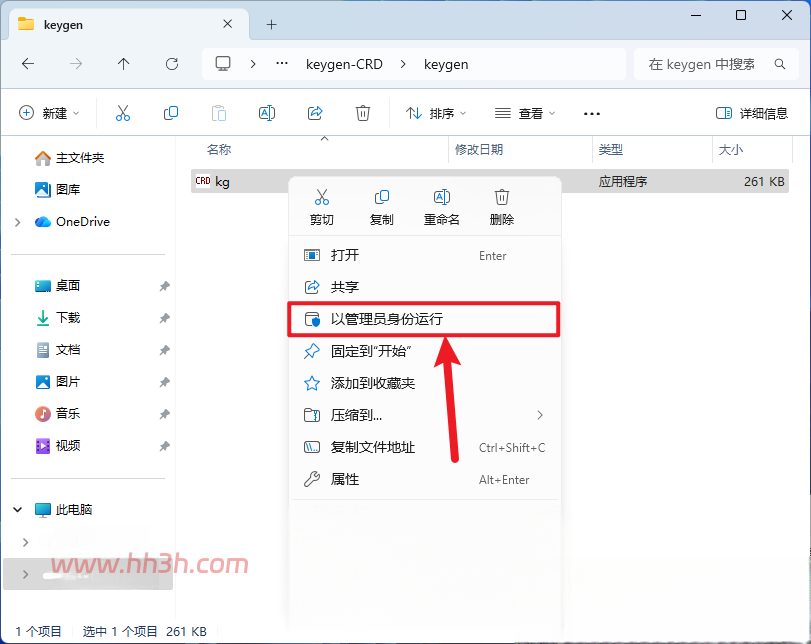Click the Copy icon in the toolbar
The height and width of the screenshot is (644, 811).
click(171, 113)
